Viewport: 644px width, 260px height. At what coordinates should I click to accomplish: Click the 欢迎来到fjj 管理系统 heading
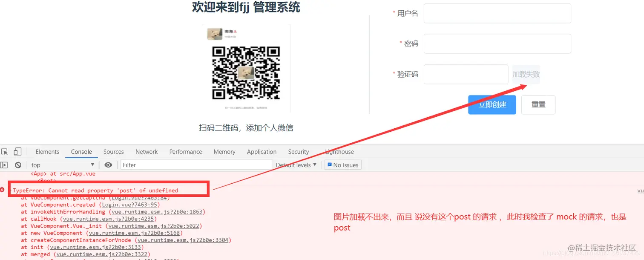pos(246,7)
